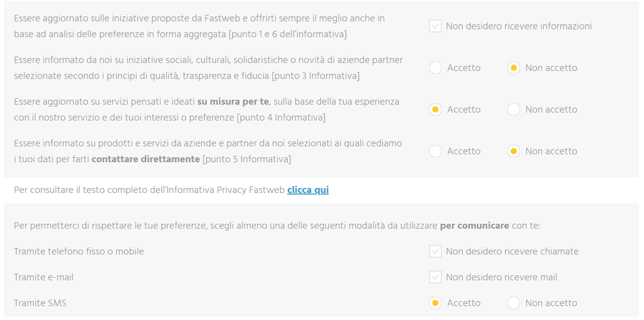Select Accetto for direct partner contact (punto 5)
644x320 pixels.
point(435,151)
